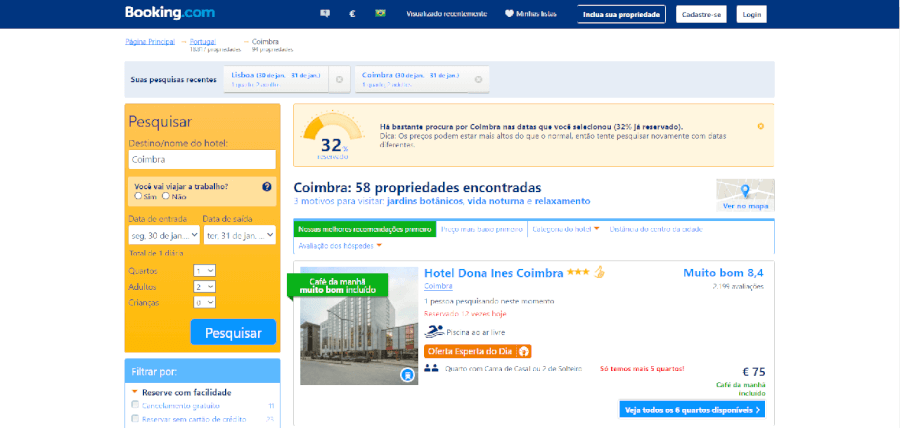This screenshot has width=900, height=428.
Task: Click the Login button
Action: (751, 14)
